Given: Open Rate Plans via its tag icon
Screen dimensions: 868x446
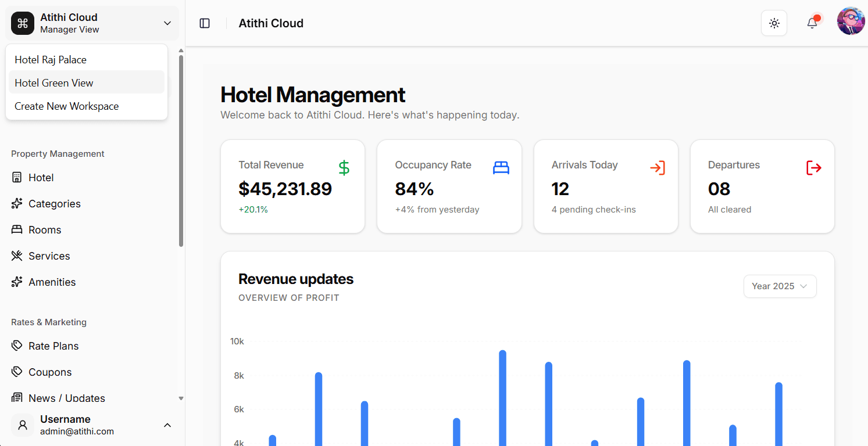Looking at the screenshot, I should [x=17, y=346].
